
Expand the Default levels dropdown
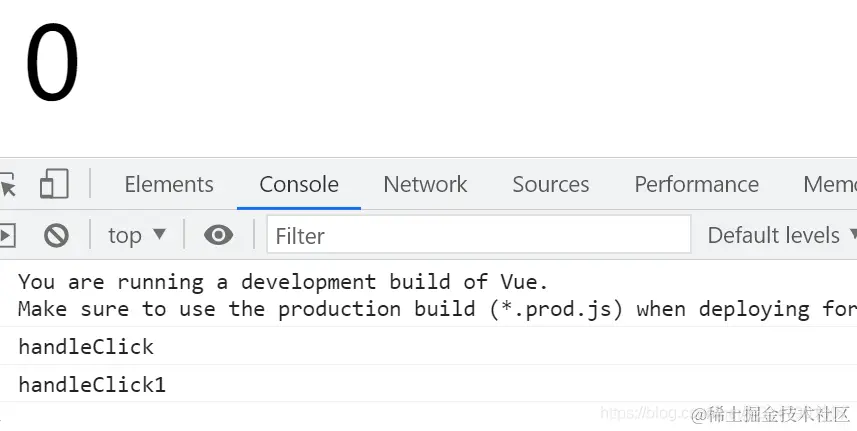(780, 235)
